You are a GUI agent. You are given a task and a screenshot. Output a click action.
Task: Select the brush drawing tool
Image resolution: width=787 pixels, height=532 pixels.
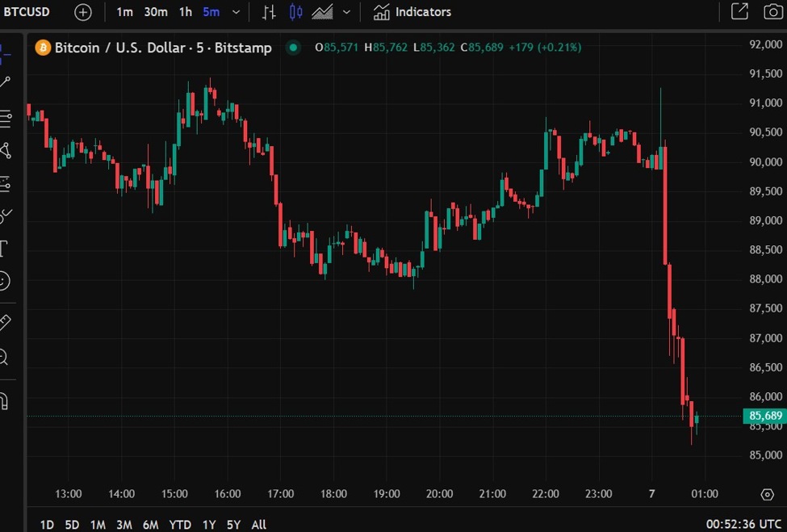(x=5, y=216)
